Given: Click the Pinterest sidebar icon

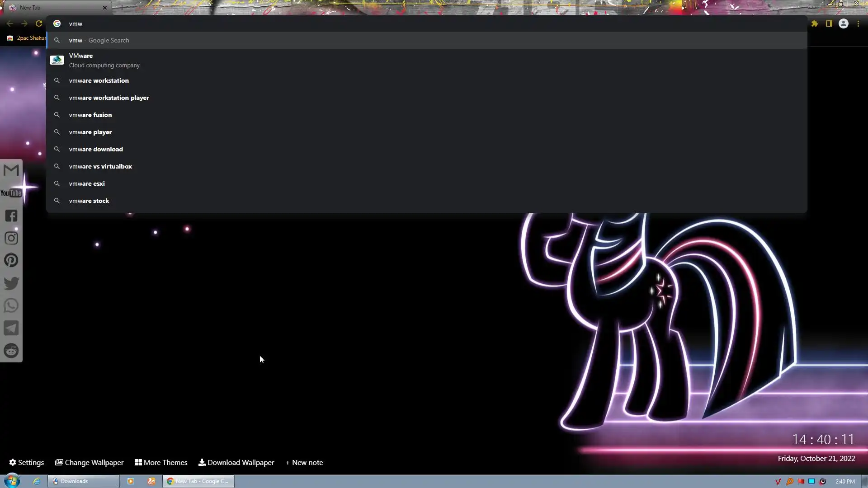Looking at the screenshot, I should (11, 260).
